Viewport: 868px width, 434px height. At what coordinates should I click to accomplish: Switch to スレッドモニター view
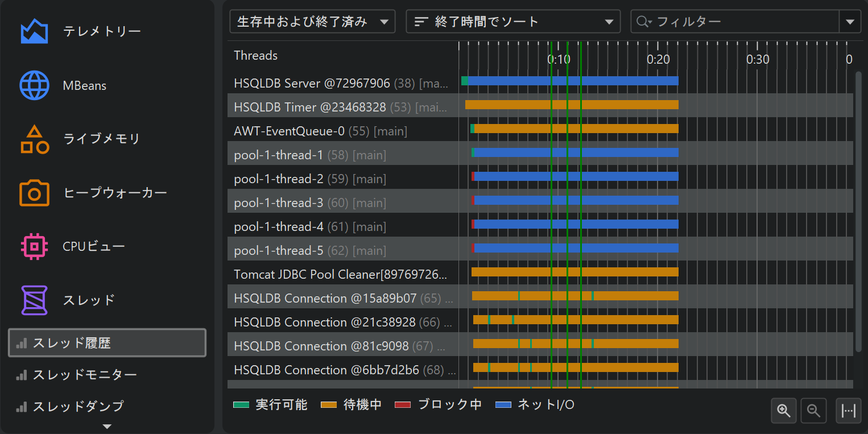[x=84, y=375]
